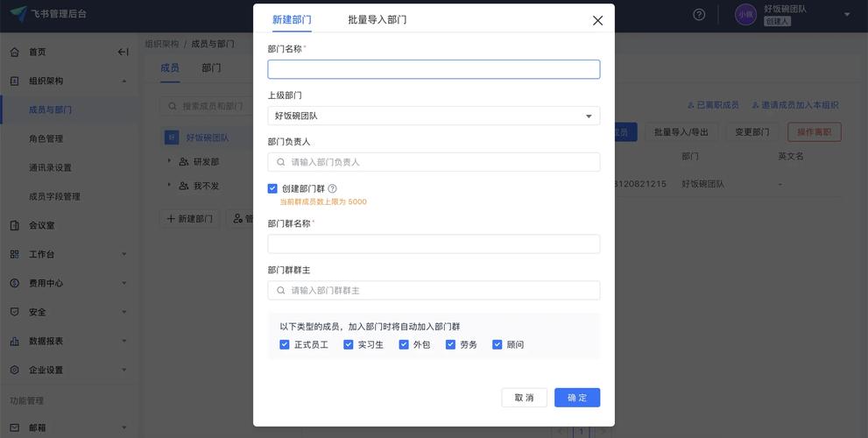The image size is (868, 438).
Task: Expand the 费用中心 menu arrow
Action: coord(124,283)
